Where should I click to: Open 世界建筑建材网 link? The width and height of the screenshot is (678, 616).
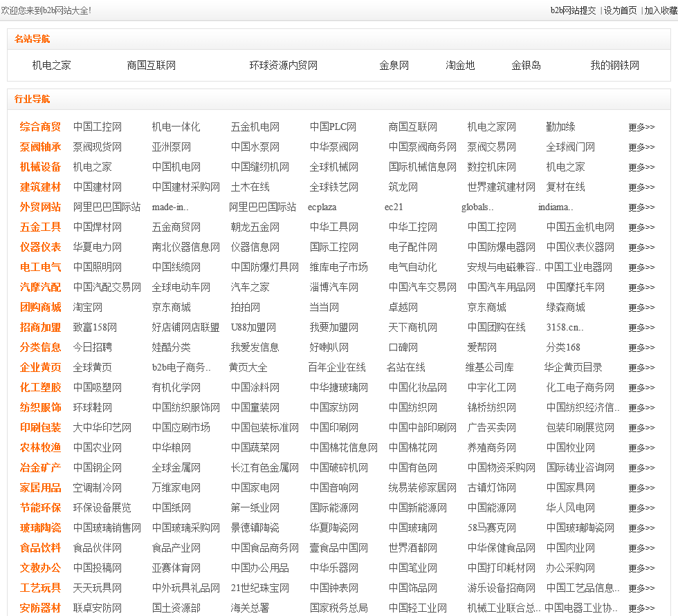[x=501, y=187]
